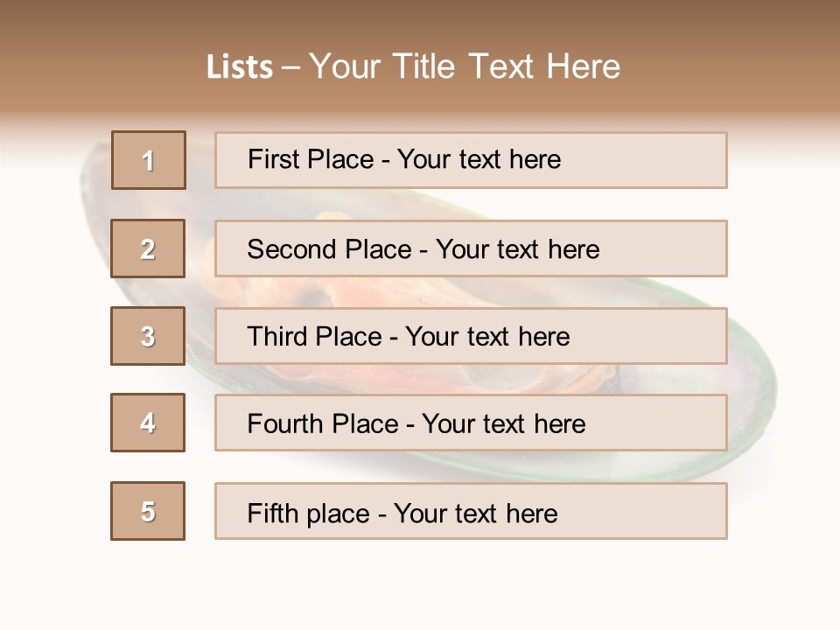The image size is (840, 630).
Task: Click the word 'Third' in the list
Action: 275,337
